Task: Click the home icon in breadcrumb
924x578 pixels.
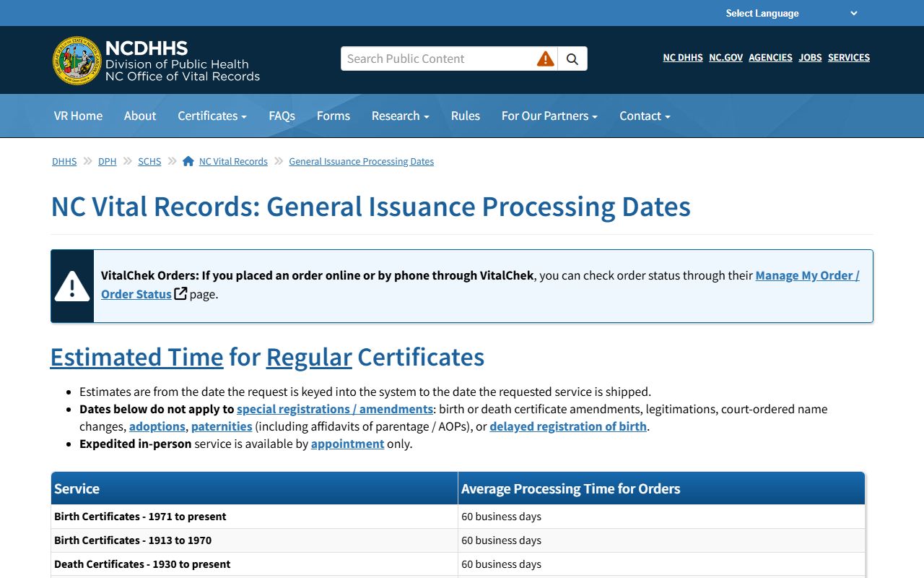Action: (x=188, y=161)
